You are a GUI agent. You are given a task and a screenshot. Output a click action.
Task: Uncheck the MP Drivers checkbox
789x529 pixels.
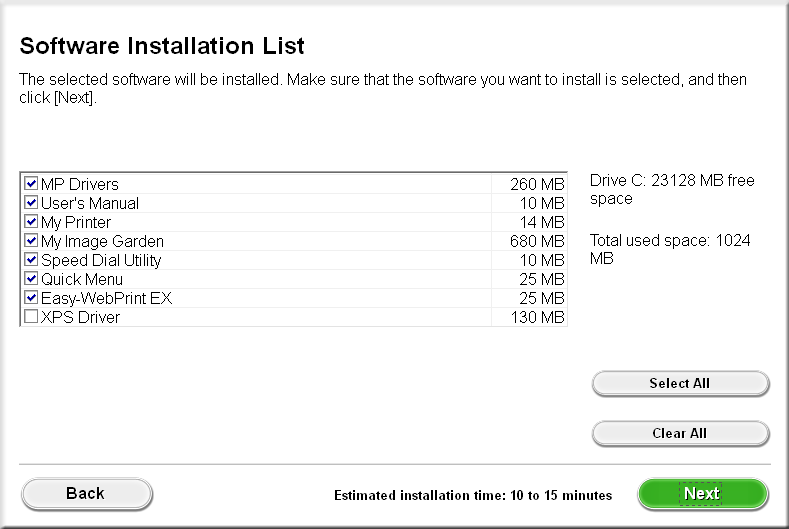pyautogui.click(x=31, y=184)
